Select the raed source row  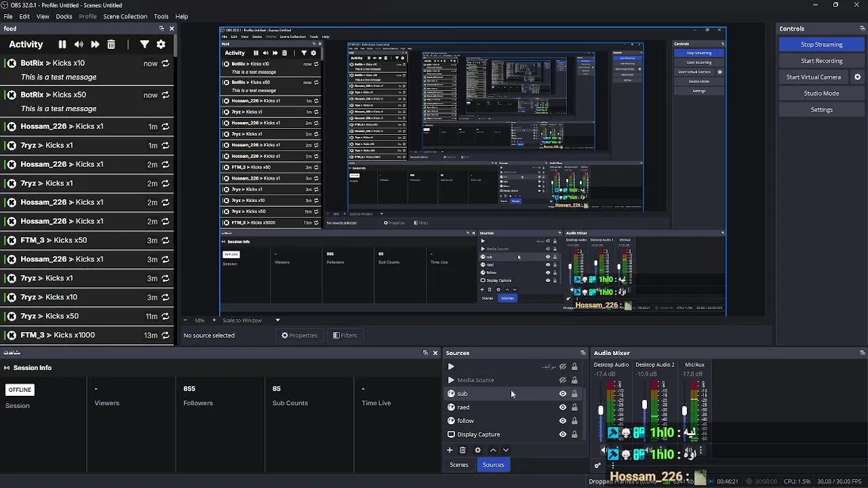[513, 407]
